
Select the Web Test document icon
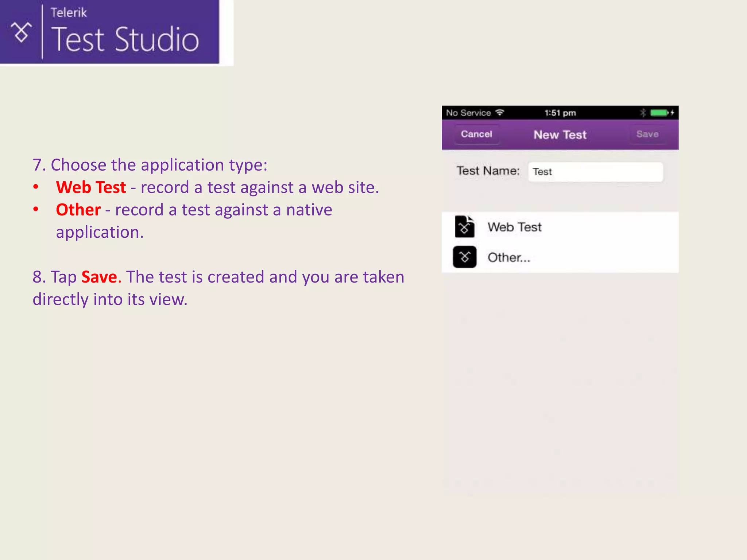point(465,226)
